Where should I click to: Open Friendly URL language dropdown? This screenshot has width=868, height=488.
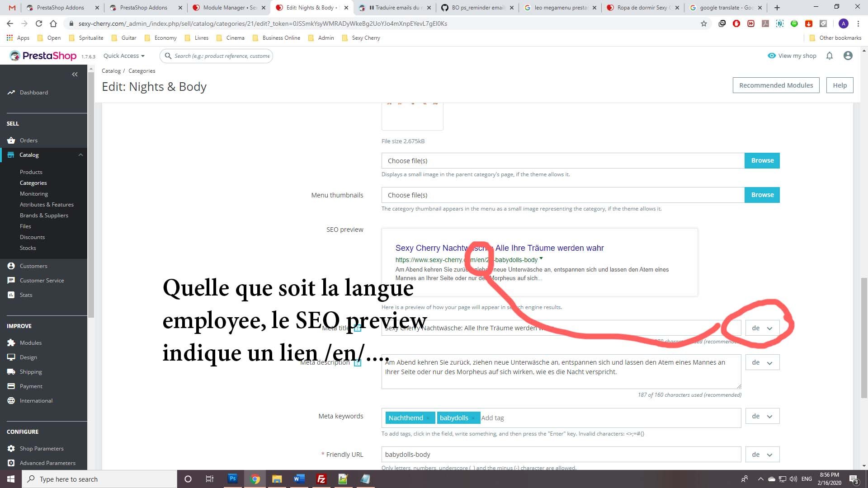(762, 455)
